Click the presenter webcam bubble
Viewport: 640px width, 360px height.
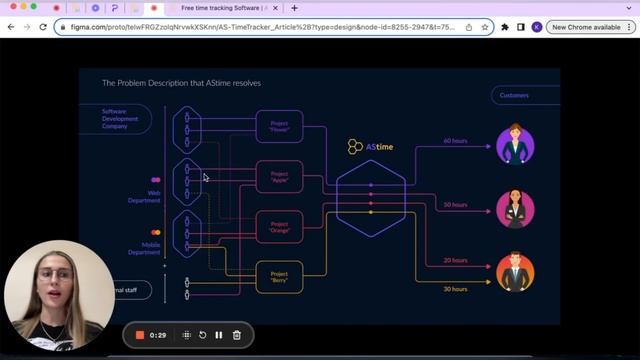pos(60,296)
